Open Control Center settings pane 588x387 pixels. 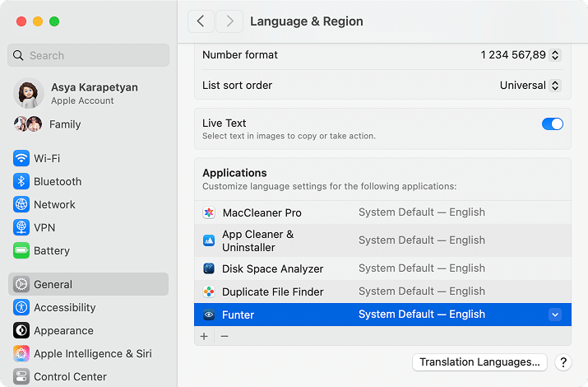89,376
